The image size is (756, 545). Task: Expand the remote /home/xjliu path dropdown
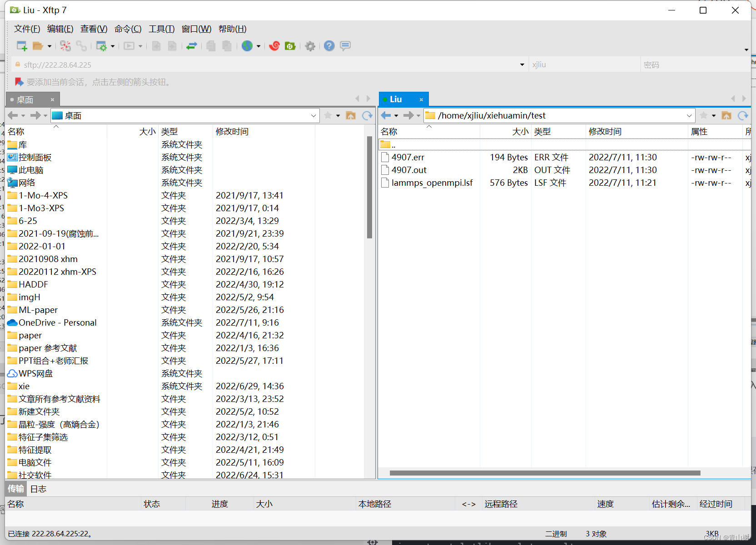tap(689, 116)
